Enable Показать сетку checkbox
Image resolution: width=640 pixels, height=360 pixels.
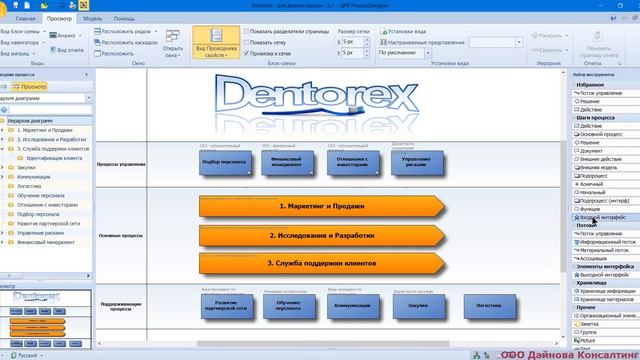[247, 42]
